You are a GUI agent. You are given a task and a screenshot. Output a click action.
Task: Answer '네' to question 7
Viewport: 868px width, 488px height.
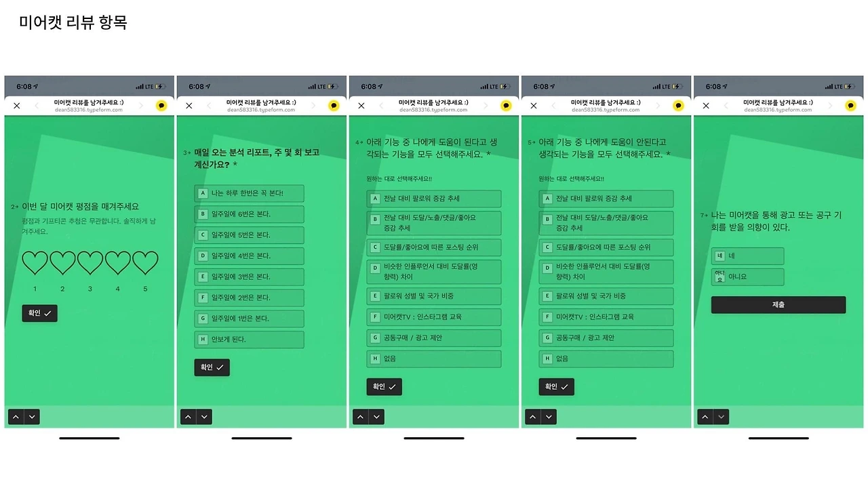click(x=747, y=256)
